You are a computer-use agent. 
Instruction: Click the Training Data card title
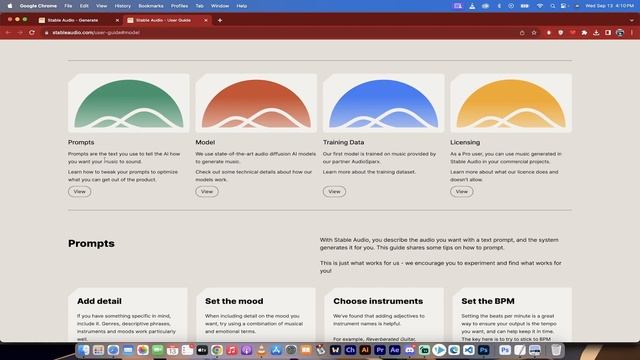(343, 142)
